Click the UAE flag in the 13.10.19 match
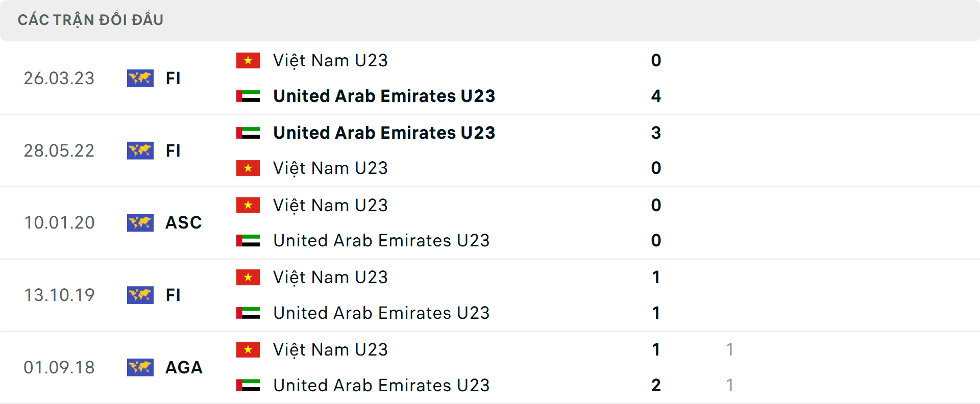This screenshot has width=980, height=404. (248, 313)
